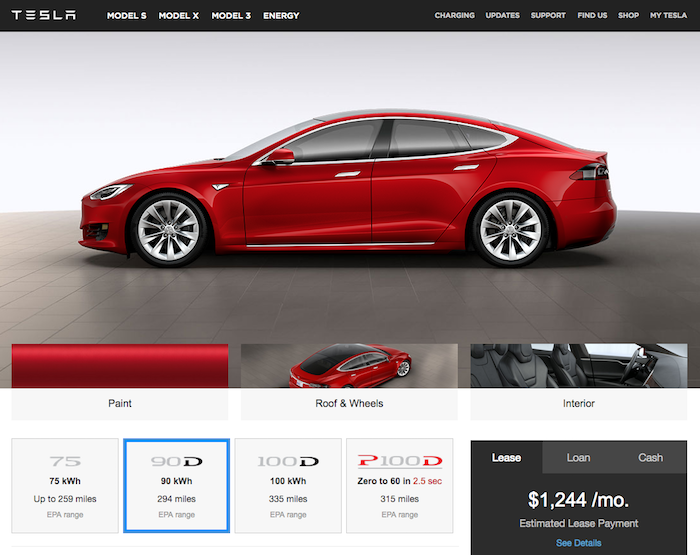Choose the P100D performance option

coord(399,485)
